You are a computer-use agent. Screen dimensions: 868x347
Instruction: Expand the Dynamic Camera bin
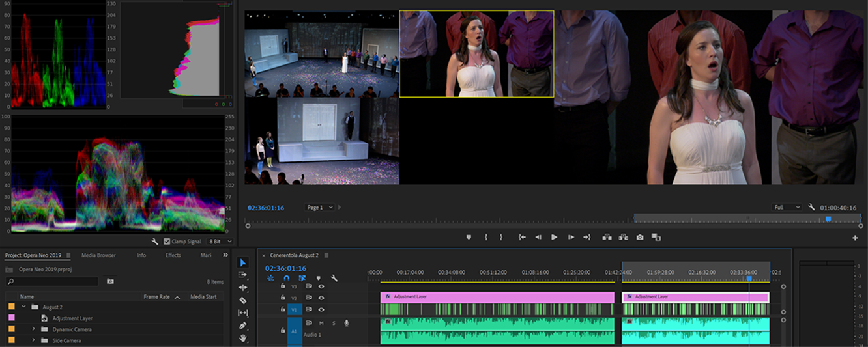[34, 329]
